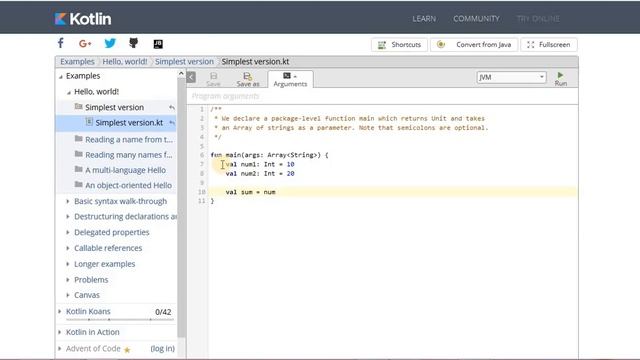
Task: Click the Program arguments input field
Action: pyautogui.click(x=382, y=96)
